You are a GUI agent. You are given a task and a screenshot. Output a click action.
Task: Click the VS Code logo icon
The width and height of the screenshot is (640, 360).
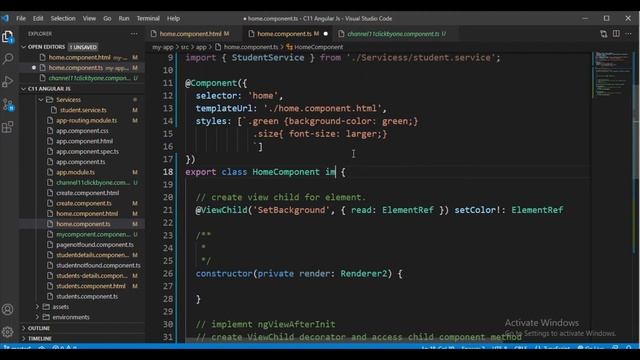pyautogui.click(x=5, y=18)
